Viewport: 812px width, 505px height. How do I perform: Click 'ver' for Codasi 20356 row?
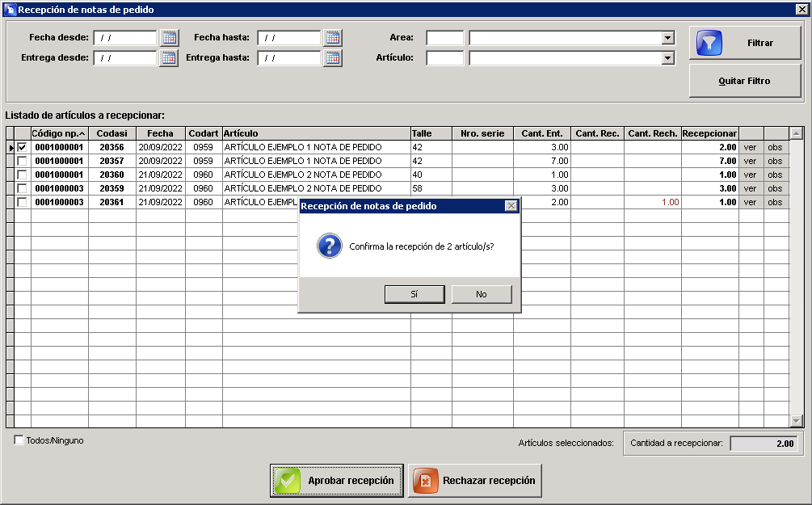pyautogui.click(x=751, y=148)
